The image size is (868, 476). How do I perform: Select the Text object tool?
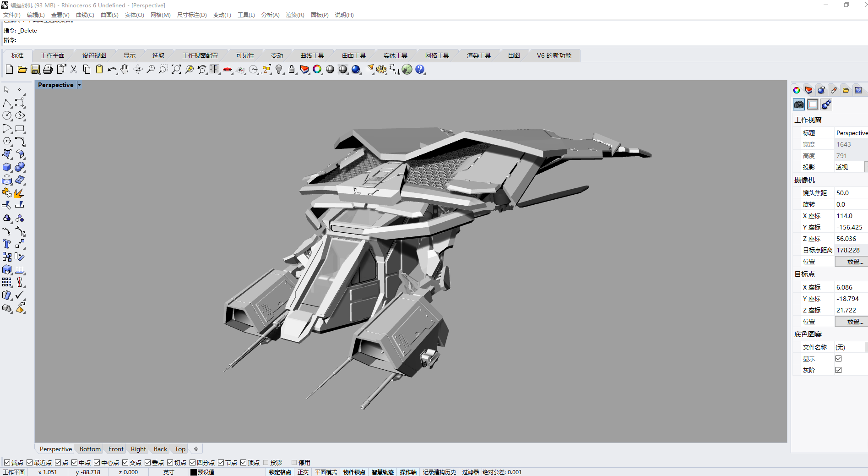pos(7,244)
